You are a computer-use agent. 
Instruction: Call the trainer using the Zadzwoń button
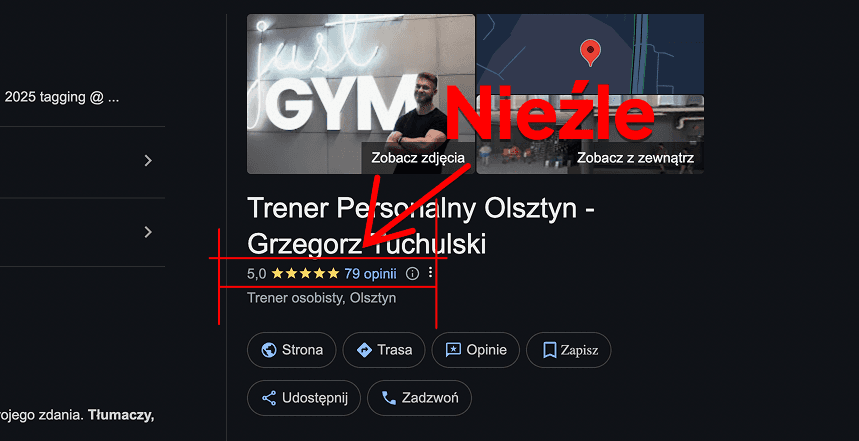tap(419, 398)
